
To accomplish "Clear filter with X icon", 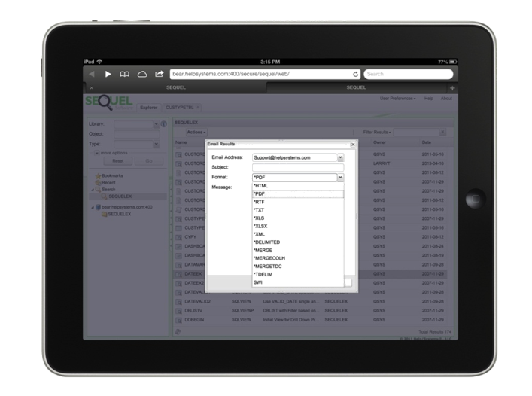I will [442, 132].
